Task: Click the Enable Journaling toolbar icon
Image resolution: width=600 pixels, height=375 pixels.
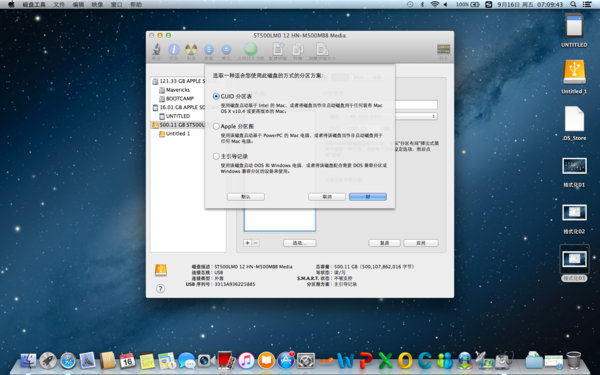Action: coord(251,49)
